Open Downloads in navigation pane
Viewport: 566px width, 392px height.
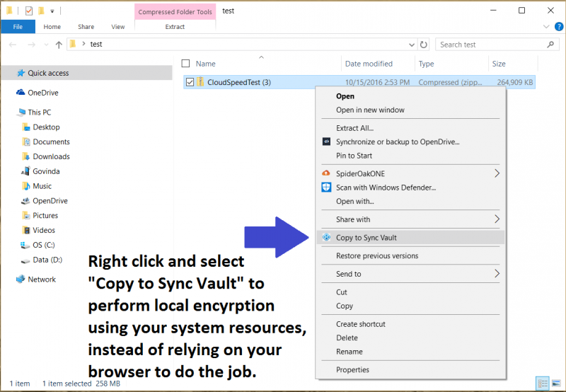[x=51, y=156]
